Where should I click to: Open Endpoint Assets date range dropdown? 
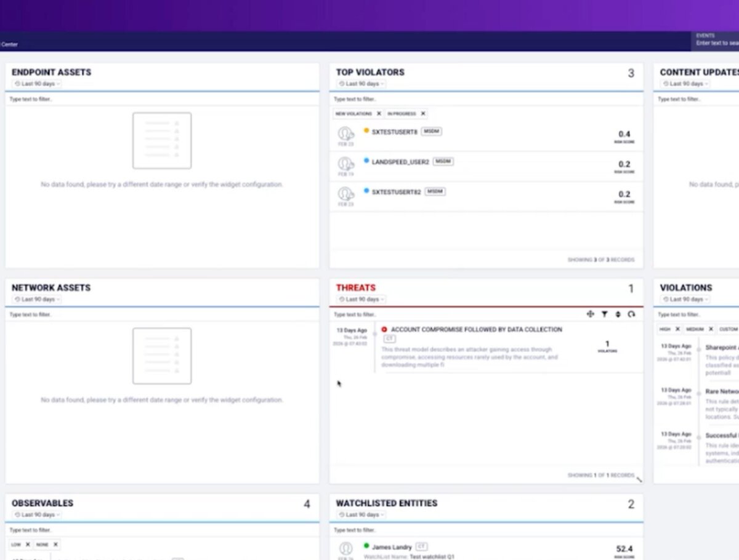click(x=37, y=84)
